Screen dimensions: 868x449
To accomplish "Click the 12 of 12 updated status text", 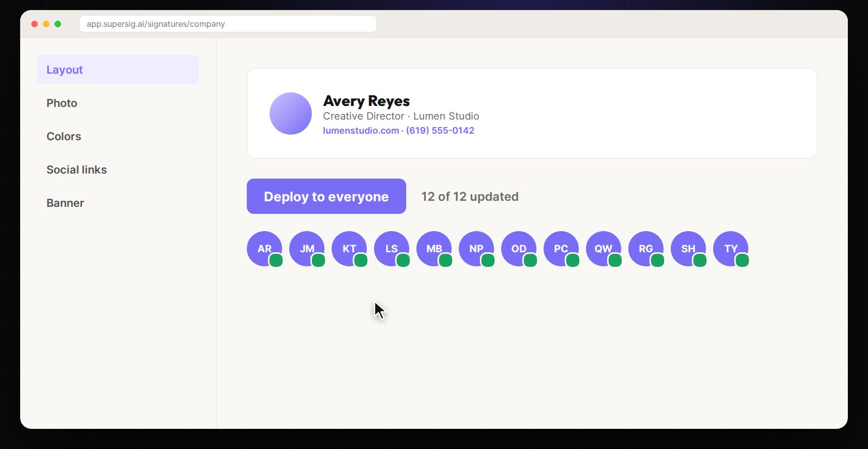I will pos(470,197).
